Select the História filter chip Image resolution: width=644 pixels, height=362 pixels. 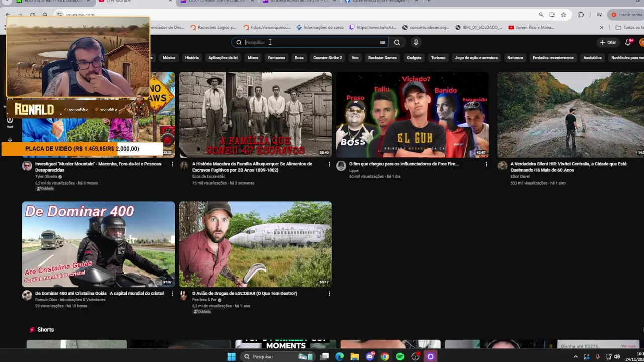192,58
